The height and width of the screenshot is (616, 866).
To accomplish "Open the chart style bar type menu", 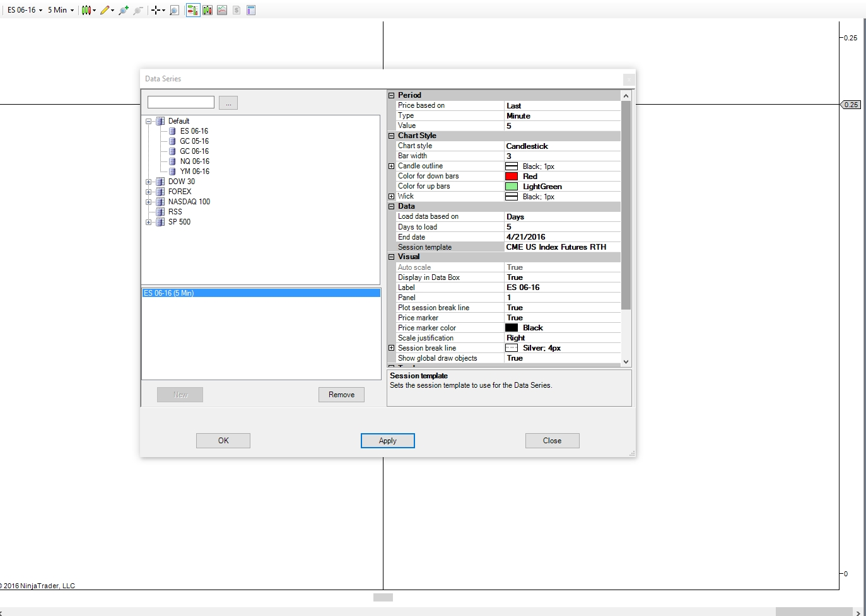I will point(89,10).
